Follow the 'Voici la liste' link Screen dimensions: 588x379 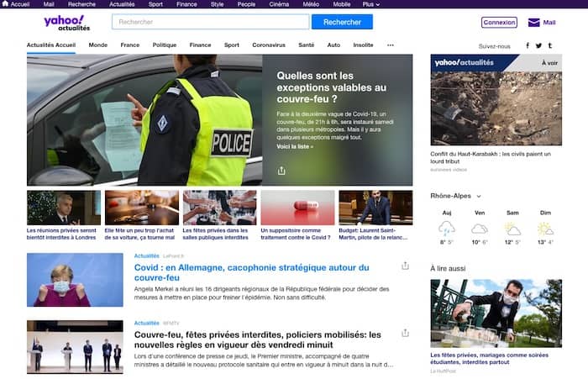[x=295, y=146]
